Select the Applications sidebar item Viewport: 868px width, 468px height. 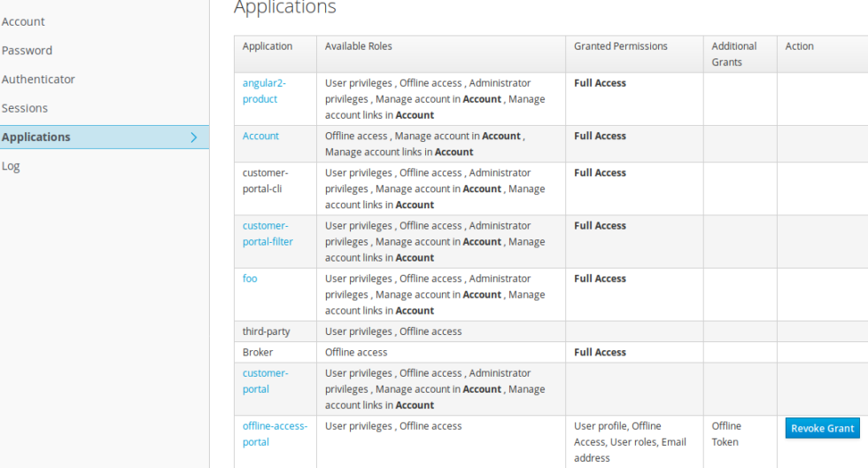tap(105, 136)
